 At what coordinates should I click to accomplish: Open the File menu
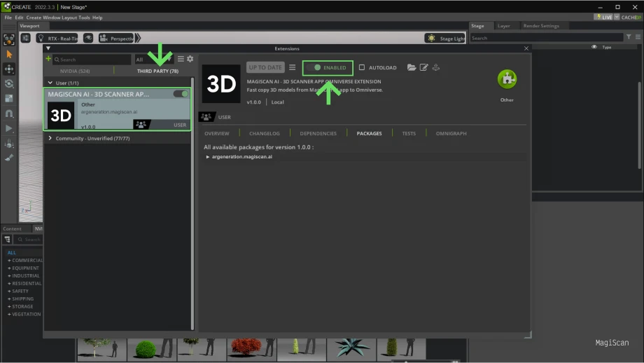[x=8, y=18]
